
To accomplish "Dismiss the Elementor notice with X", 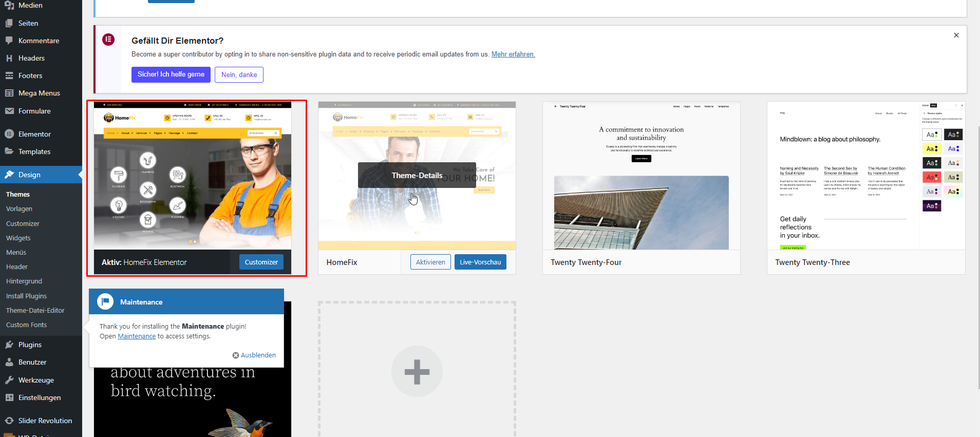I will (956, 35).
